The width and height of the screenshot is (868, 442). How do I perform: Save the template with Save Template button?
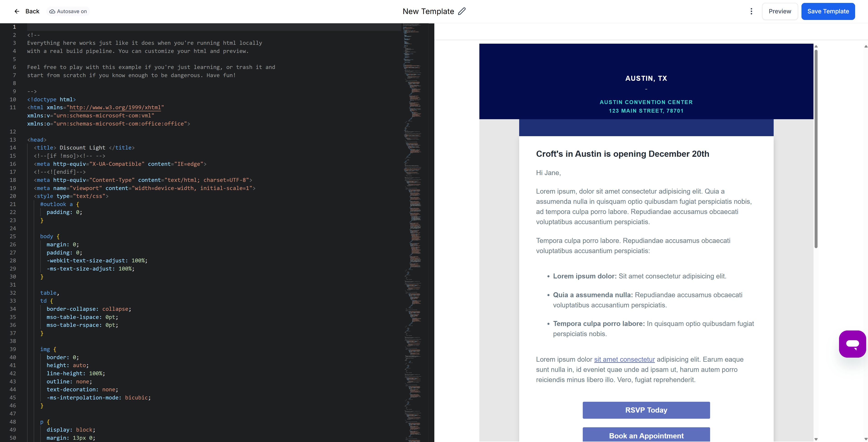click(828, 11)
